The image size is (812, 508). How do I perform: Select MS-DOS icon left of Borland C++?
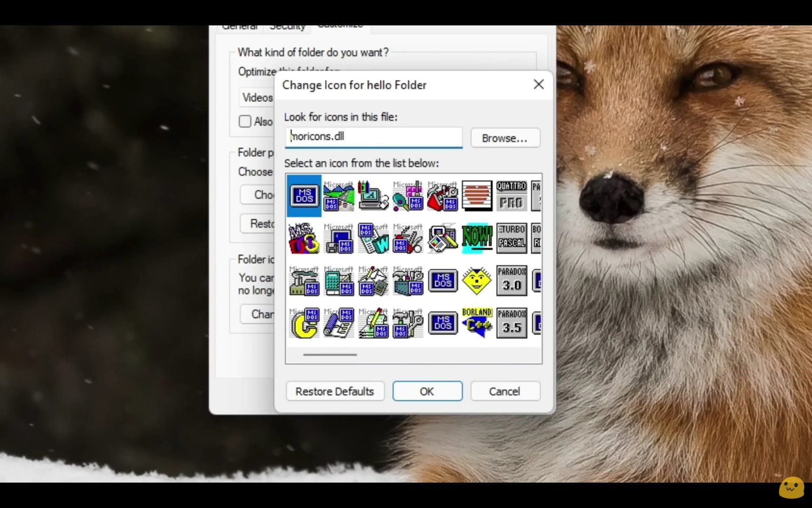point(443,323)
